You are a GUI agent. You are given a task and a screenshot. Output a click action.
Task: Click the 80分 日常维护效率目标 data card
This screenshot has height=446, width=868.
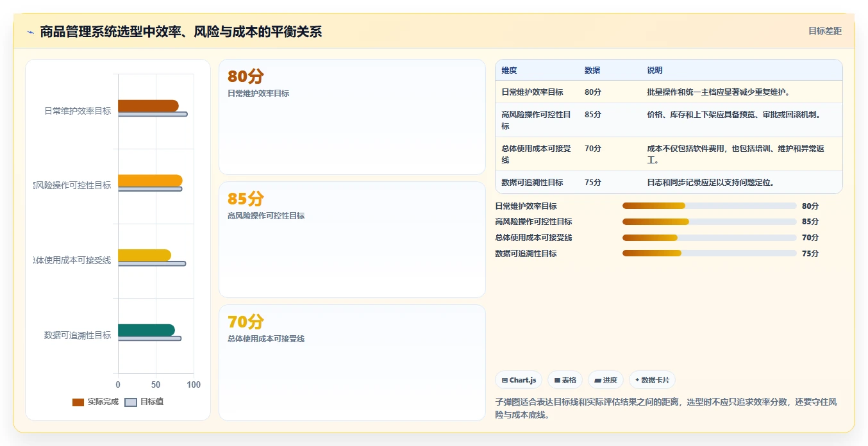[x=352, y=117]
